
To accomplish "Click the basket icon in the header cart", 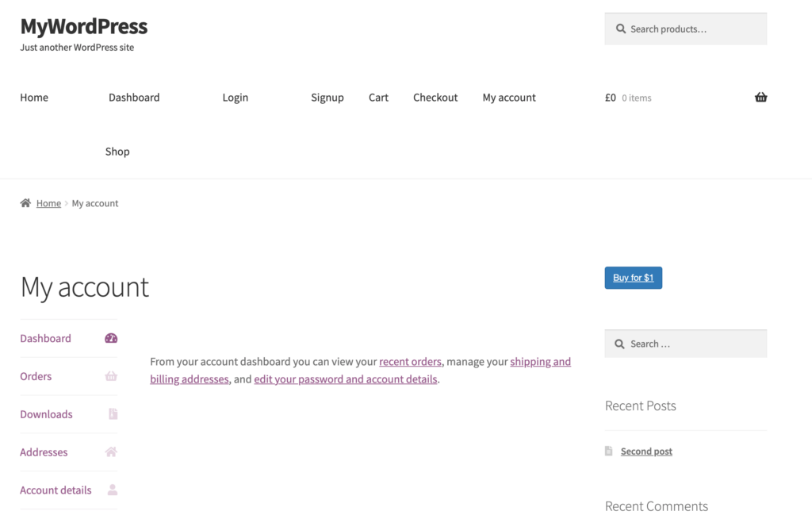I will tap(760, 98).
